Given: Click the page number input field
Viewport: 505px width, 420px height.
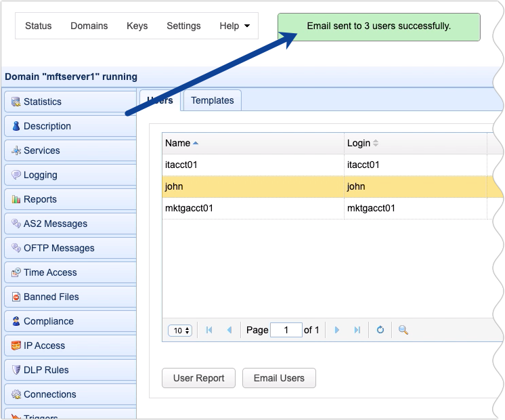Looking at the screenshot, I should click(286, 330).
